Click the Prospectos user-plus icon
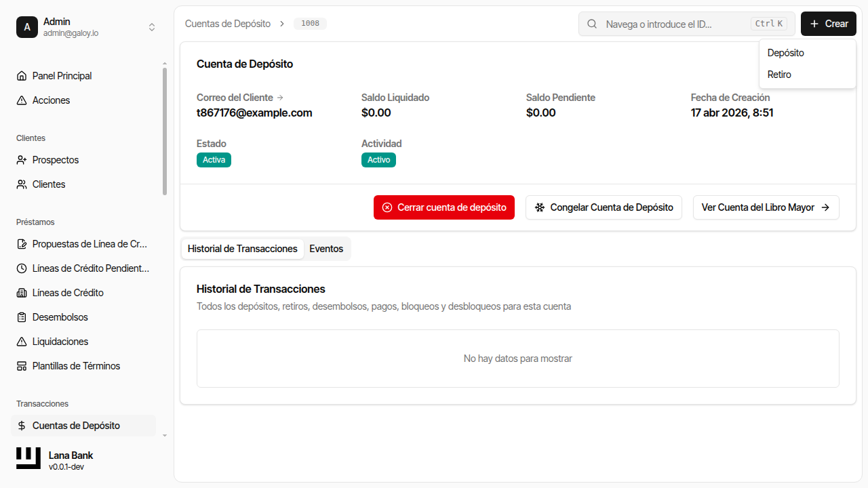The width and height of the screenshot is (868, 488). pyautogui.click(x=22, y=160)
